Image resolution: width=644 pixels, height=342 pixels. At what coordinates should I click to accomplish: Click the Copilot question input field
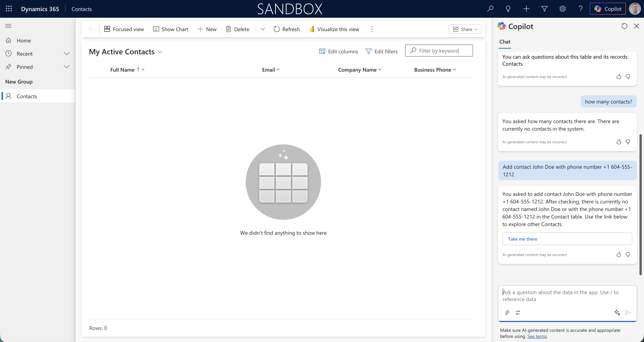(567, 296)
